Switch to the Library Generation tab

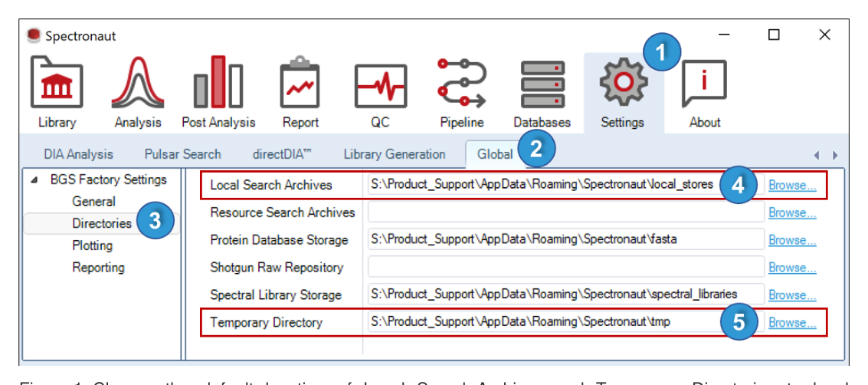pyautogui.click(x=394, y=155)
